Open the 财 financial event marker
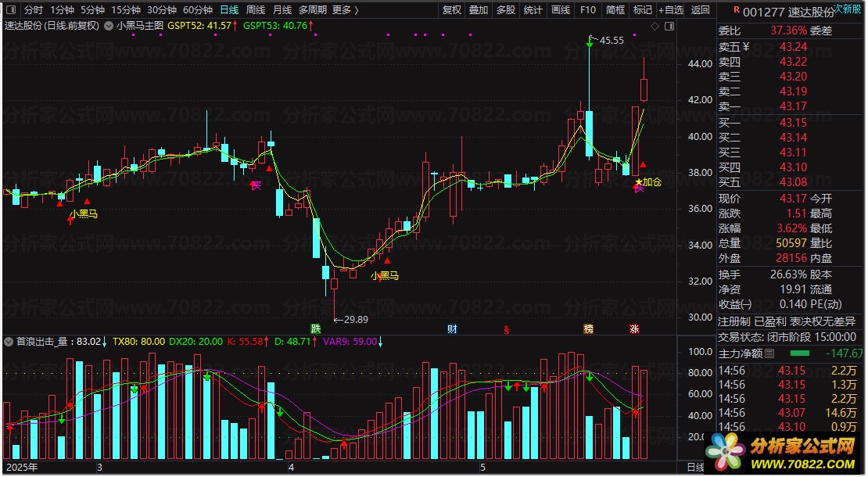 coord(452,328)
